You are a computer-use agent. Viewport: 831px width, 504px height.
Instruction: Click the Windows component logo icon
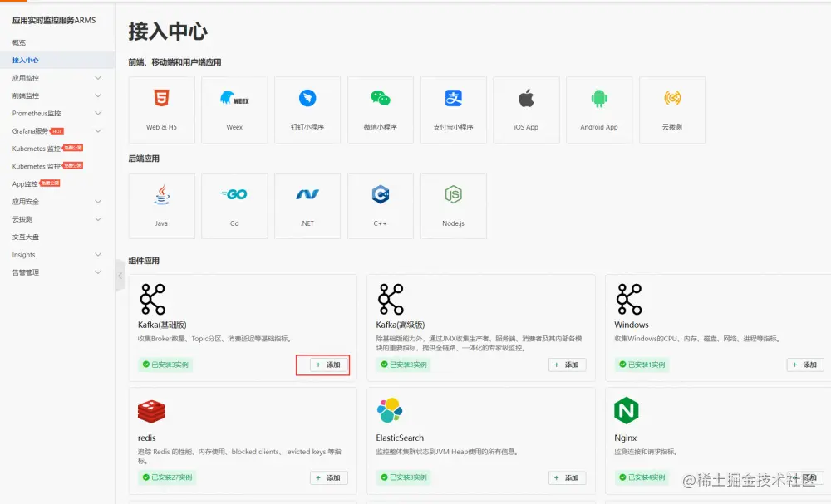point(629,299)
